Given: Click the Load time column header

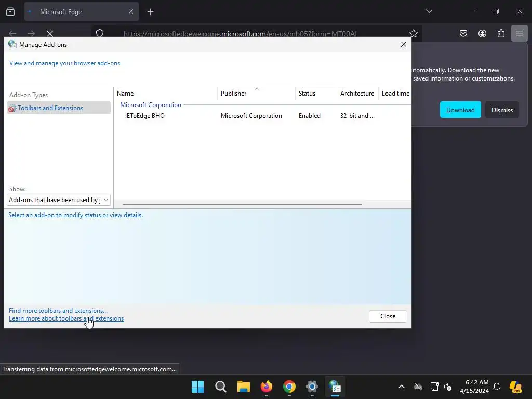Looking at the screenshot, I should point(395,94).
